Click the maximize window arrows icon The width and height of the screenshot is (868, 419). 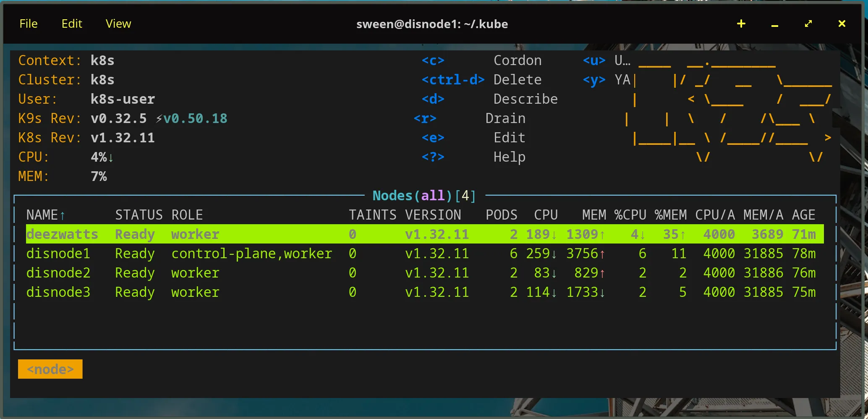tap(808, 24)
